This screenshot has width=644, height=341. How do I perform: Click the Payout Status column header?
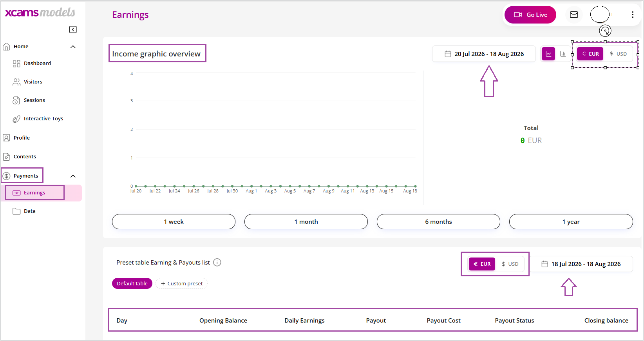[514, 320]
